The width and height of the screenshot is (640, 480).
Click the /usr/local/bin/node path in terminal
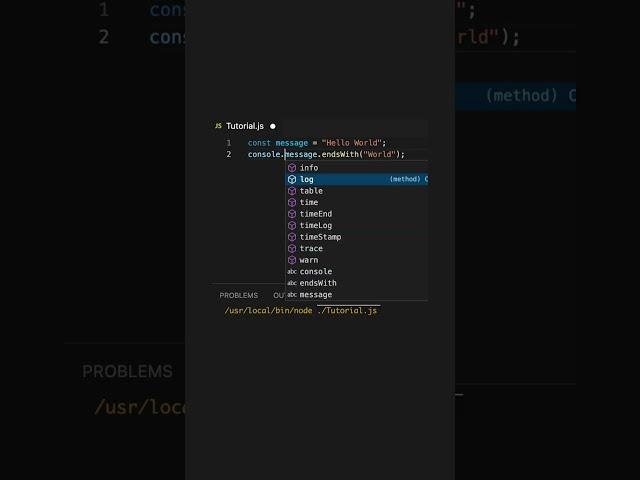268,311
